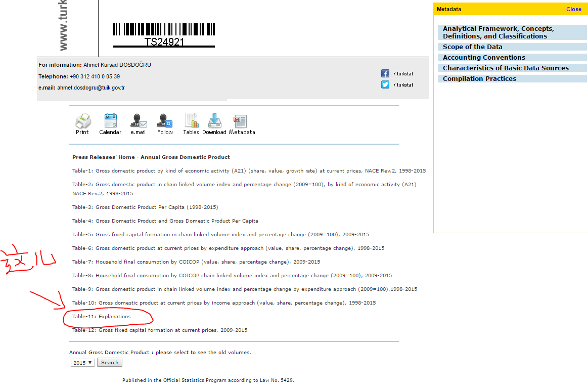This screenshot has height=386, width=588.
Task: Click the telephone number +90 312 410 0 05 39
Action: click(x=95, y=76)
